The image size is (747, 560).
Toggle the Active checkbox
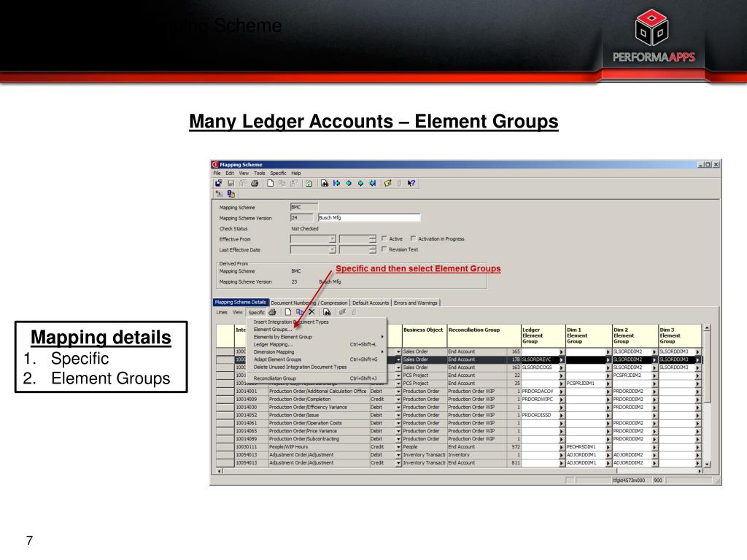pos(384,238)
